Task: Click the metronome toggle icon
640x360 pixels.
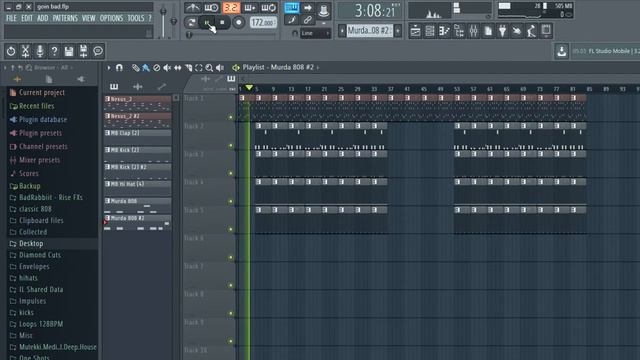Action: point(192,7)
